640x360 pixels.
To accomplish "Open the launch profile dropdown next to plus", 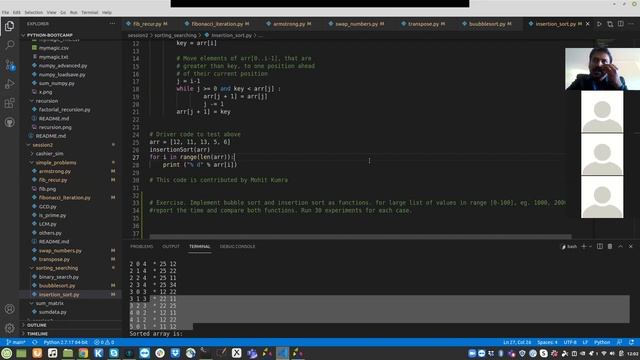I will [x=590, y=247].
